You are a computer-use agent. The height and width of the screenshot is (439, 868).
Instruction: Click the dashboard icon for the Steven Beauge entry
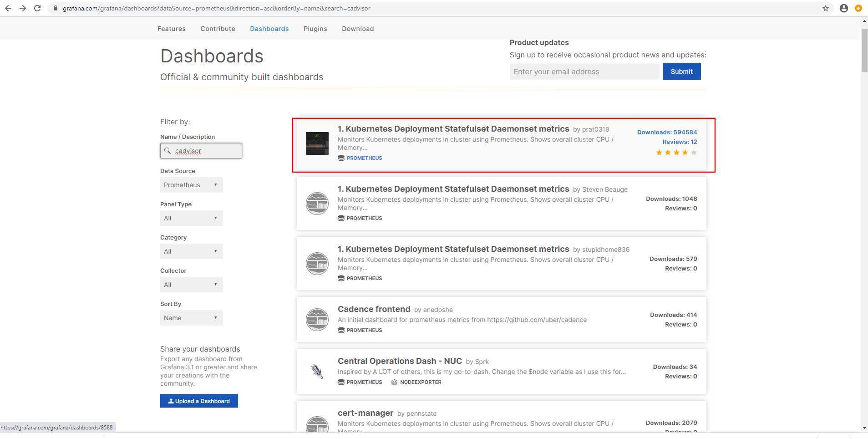tap(317, 204)
